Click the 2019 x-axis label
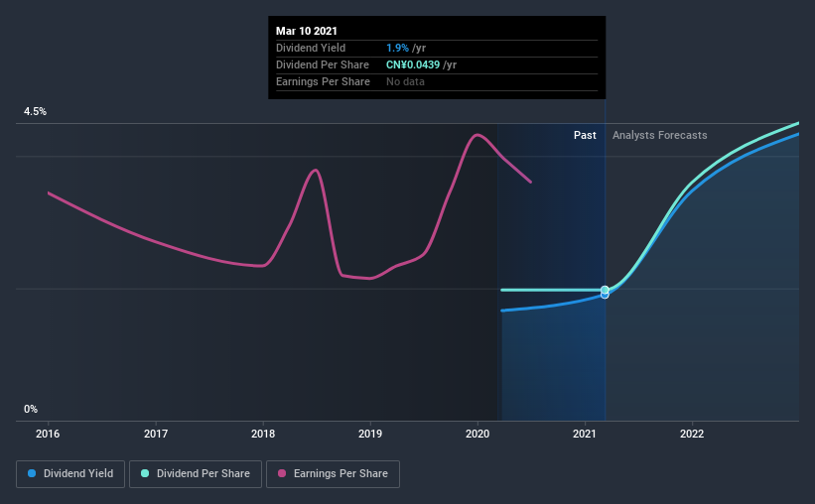Screen dimensions: 815x504 (x=370, y=434)
